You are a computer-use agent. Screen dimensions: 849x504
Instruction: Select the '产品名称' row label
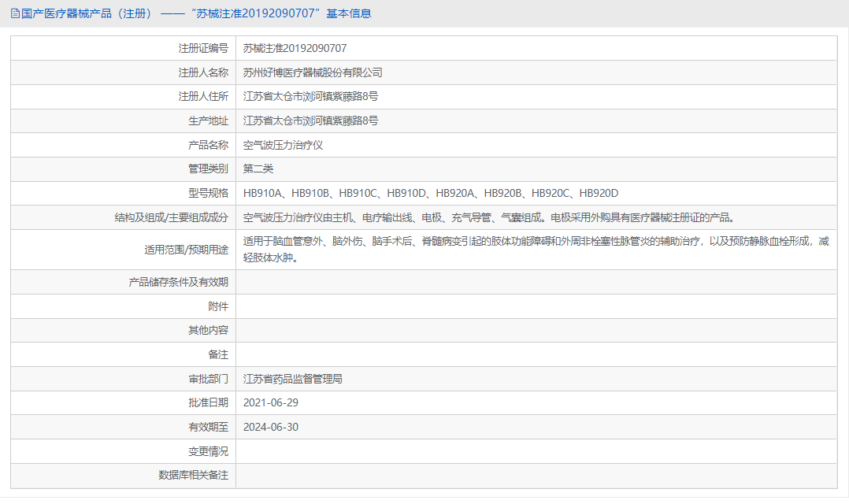click(x=209, y=145)
